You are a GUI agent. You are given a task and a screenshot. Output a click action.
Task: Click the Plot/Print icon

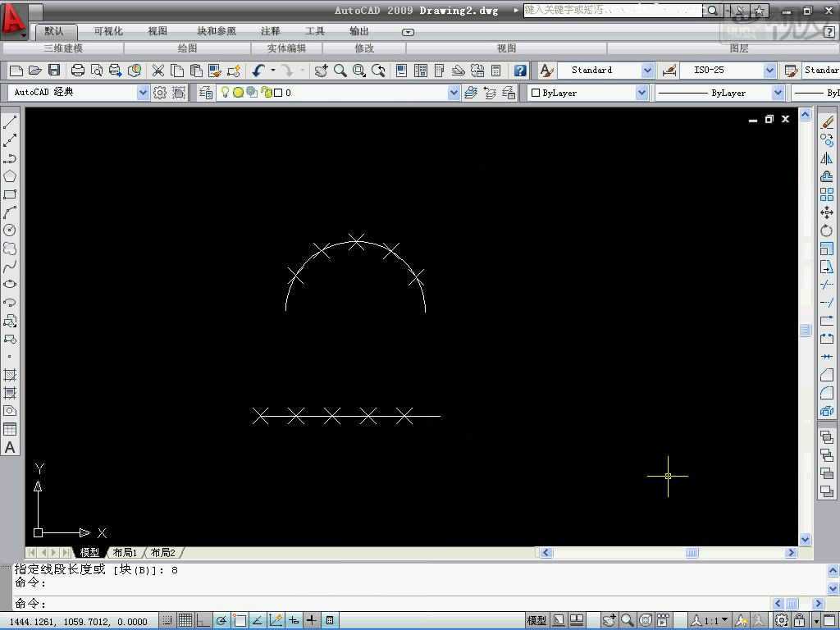coord(78,71)
